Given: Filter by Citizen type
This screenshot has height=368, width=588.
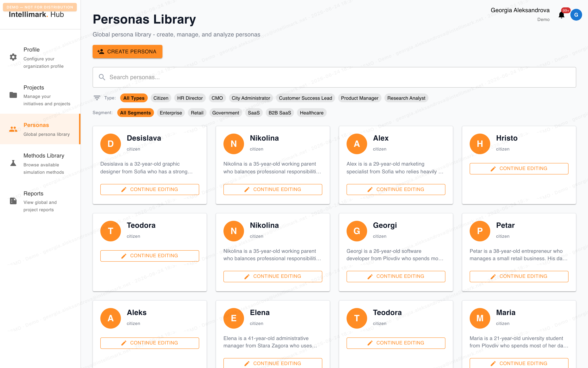Looking at the screenshot, I should click(161, 98).
